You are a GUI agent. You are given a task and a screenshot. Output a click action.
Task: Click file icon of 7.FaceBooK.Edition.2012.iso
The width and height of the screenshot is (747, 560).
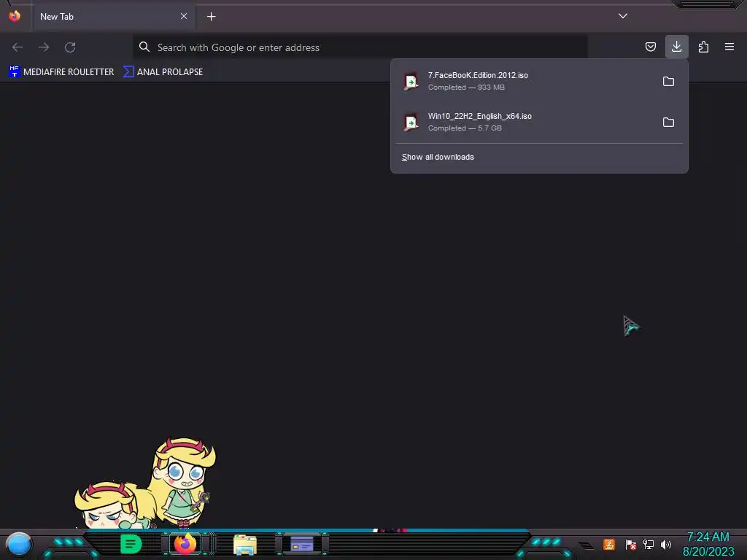411,82
